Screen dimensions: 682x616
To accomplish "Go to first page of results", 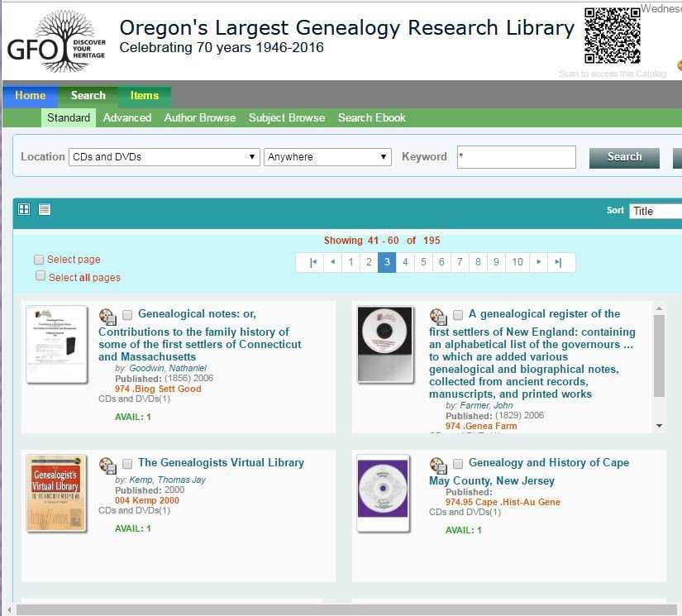I will [x=313, y=262].
